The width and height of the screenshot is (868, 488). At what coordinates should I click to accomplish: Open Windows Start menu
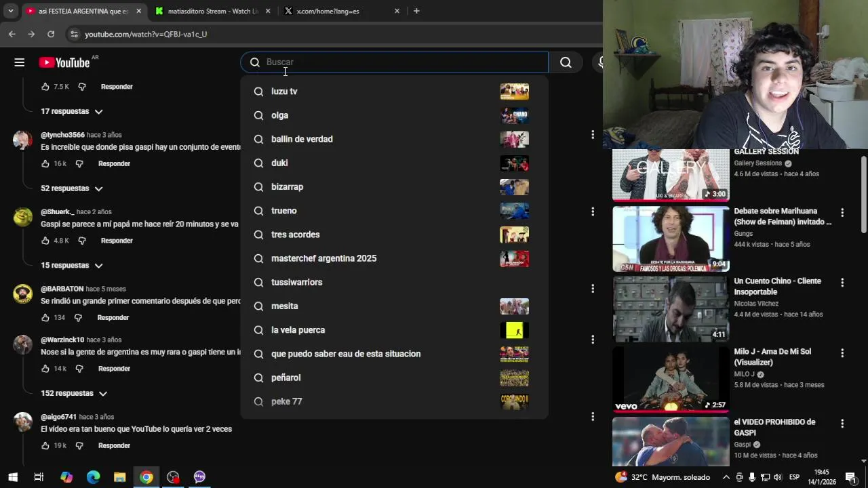pos(12,477)
